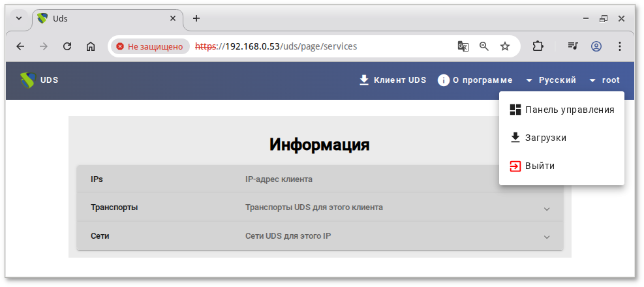Screen dimensions: 644x287
Task: Click the dashboard grid icon beside Панель управления
Action: point(515,110)
